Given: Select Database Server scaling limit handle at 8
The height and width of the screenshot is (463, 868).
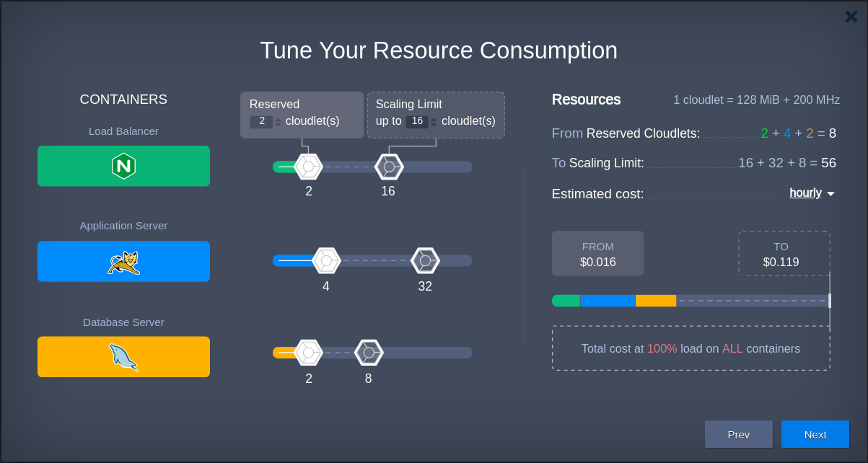Looking at the screenshot, I should click(x=369, y=353).
